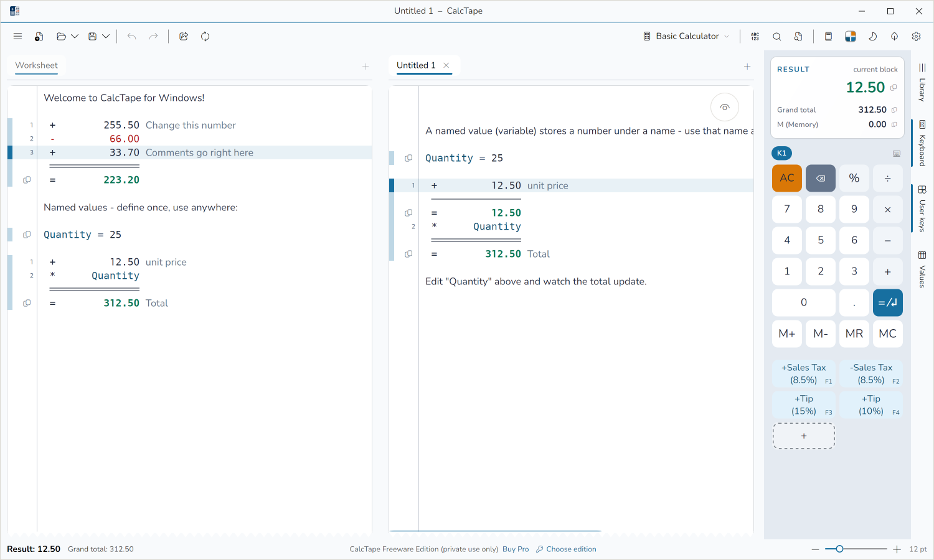This screenshot has height=560, width=934.
Task: Click the Choose edition link
Action: pos(566,549)
